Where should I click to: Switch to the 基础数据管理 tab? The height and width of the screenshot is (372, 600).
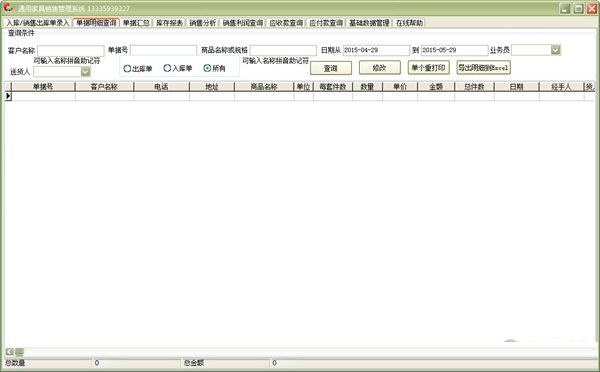click(x=369, y=23)
